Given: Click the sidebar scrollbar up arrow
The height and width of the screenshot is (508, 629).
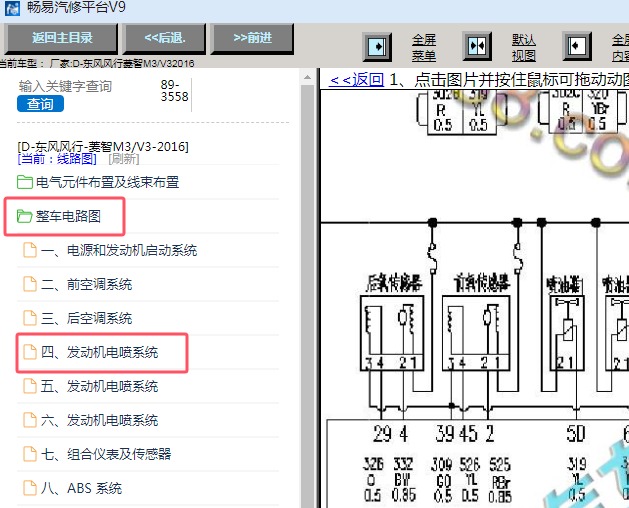Looking at the screenshot, I should 308,77.
